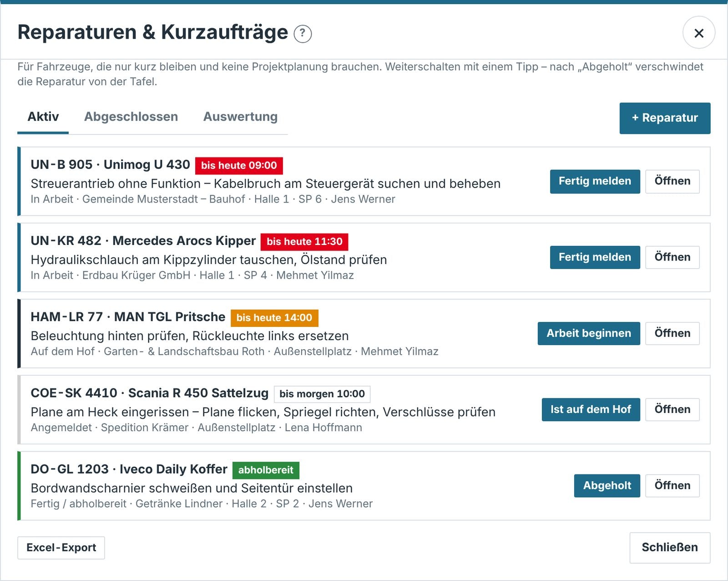Click Fertig melden for Mercedes Arocs Kipper

coord(595,257)
